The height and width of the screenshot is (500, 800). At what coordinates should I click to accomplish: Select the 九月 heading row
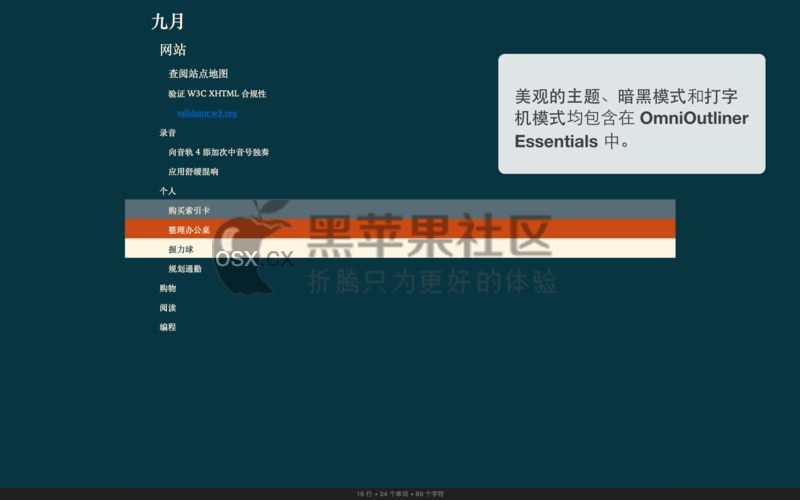pos(168,21)
